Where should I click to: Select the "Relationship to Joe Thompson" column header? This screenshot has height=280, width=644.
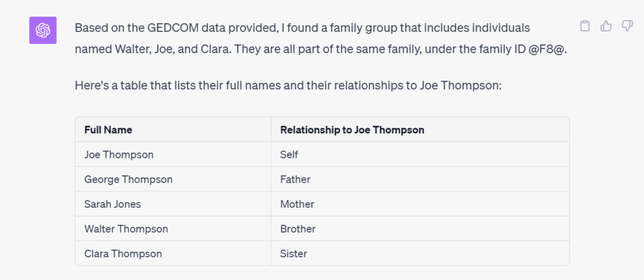click(419, 130)
